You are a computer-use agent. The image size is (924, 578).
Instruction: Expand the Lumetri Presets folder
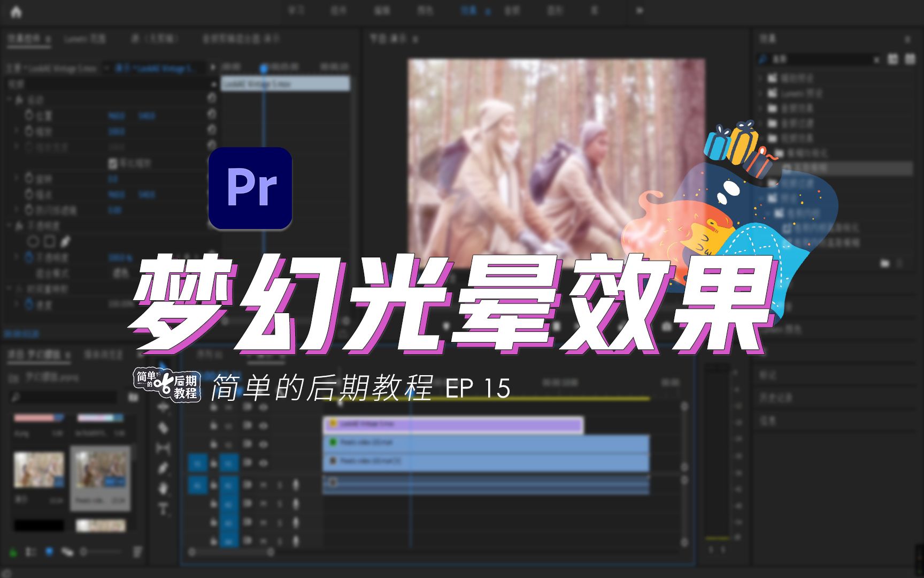tap(761, 93)
